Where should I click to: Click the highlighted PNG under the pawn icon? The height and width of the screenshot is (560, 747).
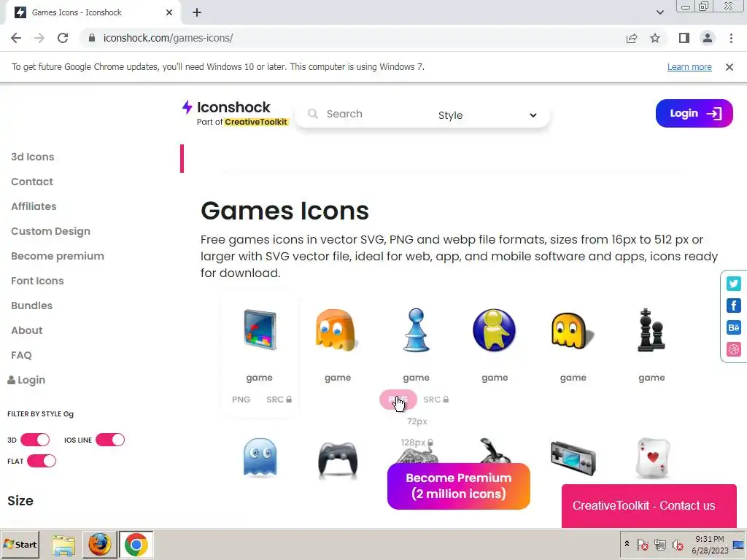[x=398, y=400]
